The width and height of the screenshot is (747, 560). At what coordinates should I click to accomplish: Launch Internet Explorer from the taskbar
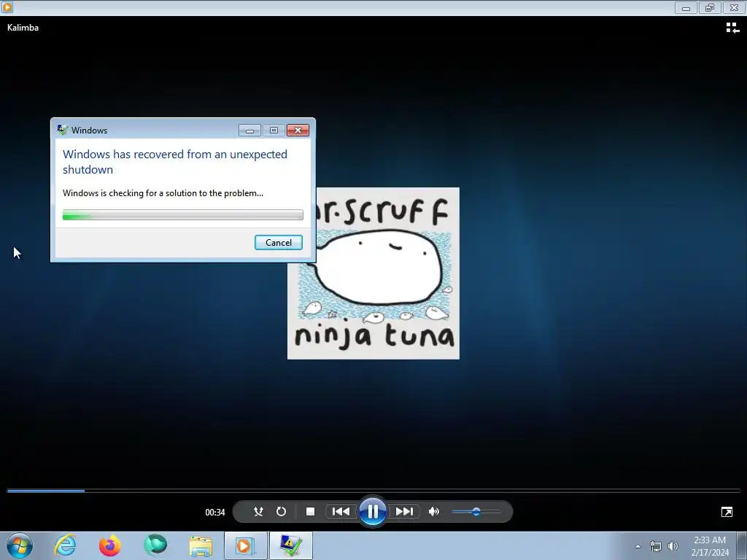[x=65, y=545]
